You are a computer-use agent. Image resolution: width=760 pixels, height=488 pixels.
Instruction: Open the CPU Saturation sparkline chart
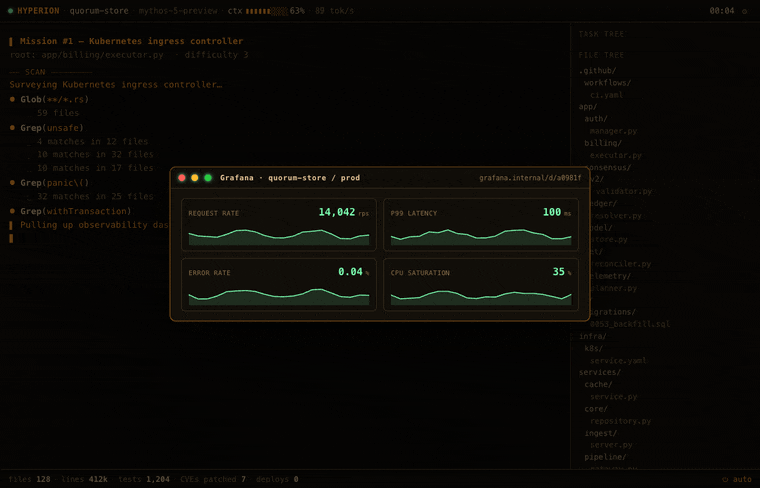pos(481,297)
